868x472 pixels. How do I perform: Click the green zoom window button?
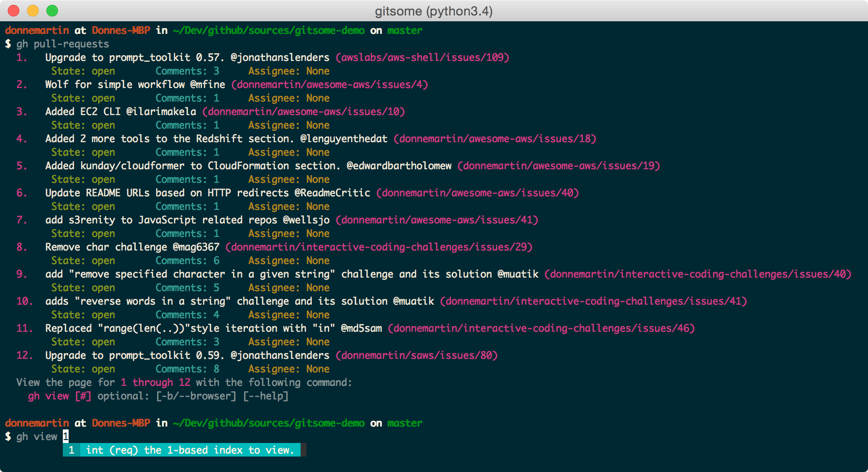(52, 10)
